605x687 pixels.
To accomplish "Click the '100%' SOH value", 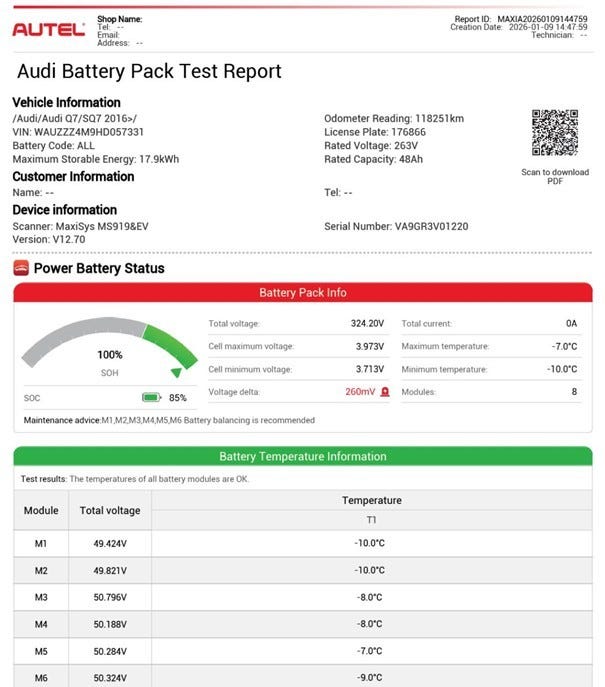I will click(x=110, y=355).
